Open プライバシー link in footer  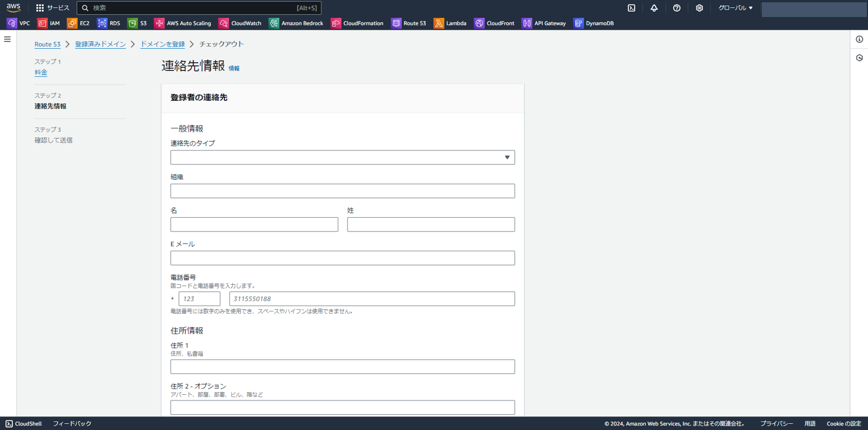pos(777,424)
